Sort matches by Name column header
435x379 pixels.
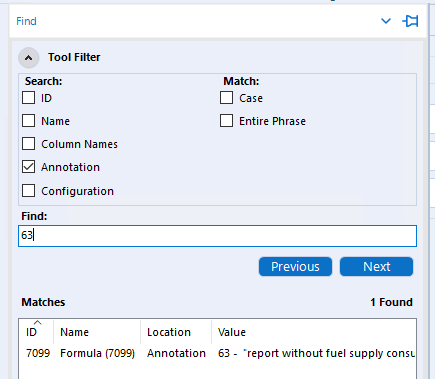tap(74, 332)
